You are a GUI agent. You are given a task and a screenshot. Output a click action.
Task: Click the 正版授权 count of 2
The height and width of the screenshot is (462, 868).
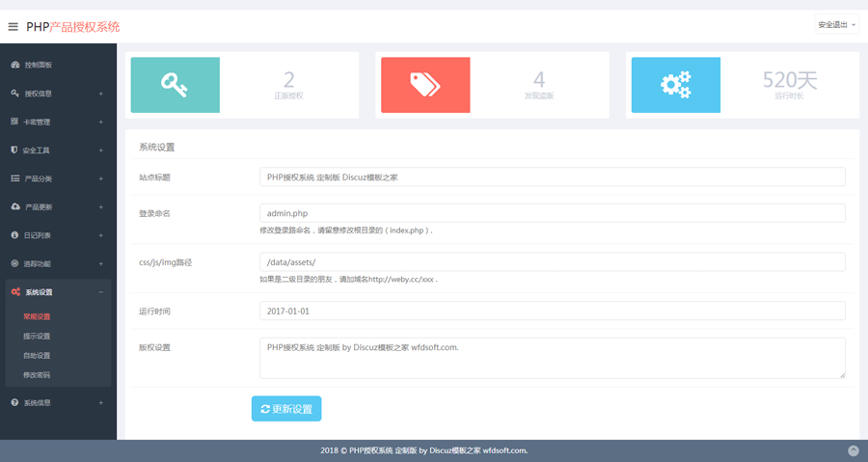[289, 80]
